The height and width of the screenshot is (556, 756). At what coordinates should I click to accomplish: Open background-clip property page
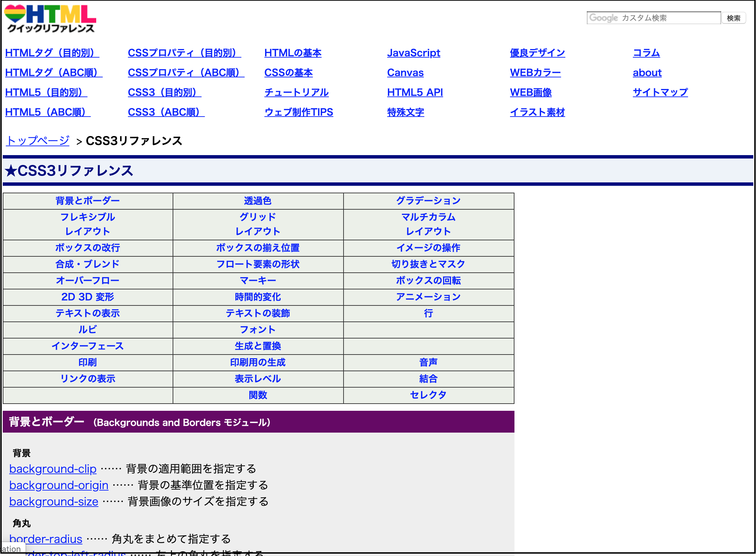53,469
